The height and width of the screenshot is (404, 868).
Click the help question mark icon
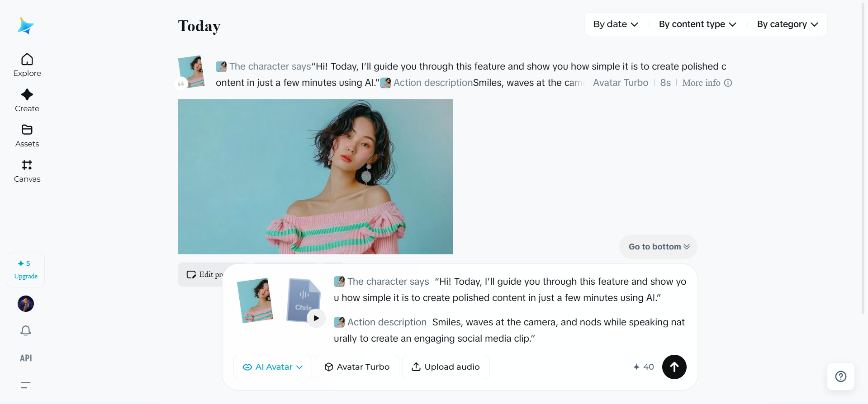click(x=841, y=376)
